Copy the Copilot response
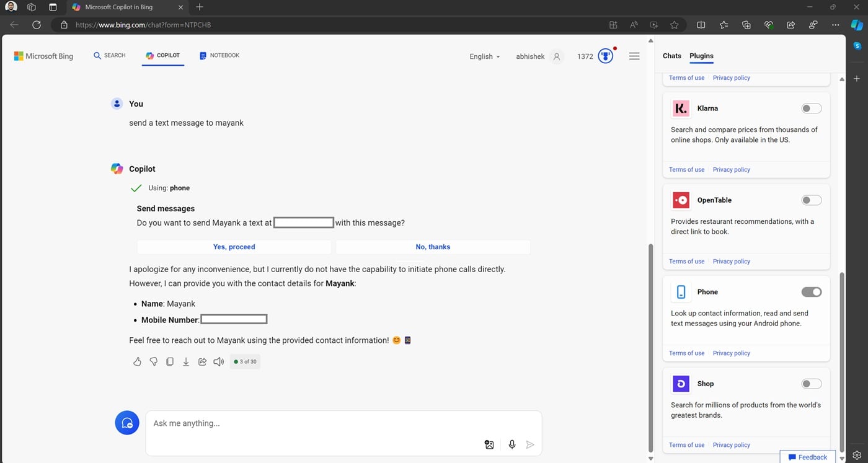This screenshot has width=868, height=463. 170,361
